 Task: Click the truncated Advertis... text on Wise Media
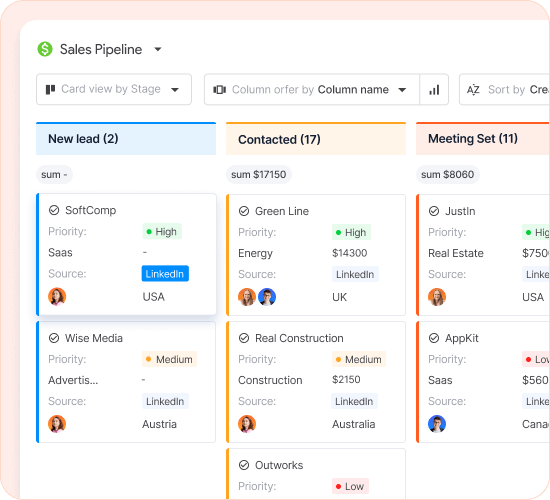(73, 380)
